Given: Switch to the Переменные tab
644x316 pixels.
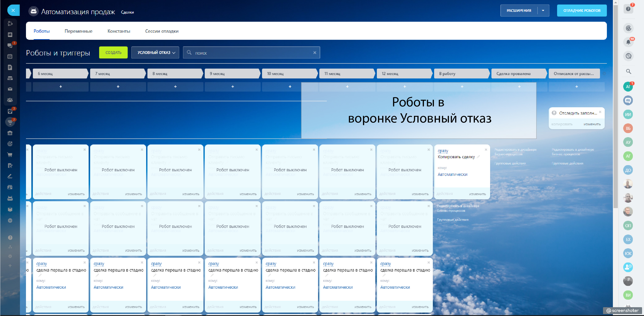Looking at the screenshot, I should (78, 31).
